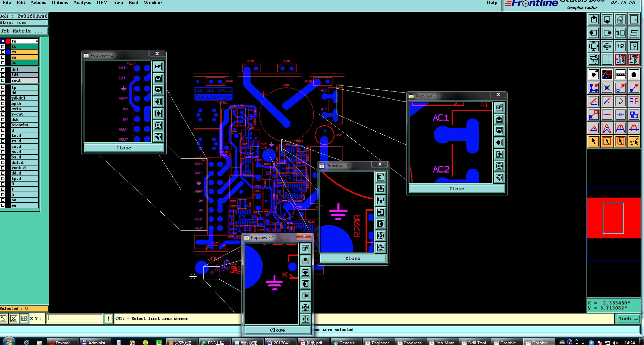Click the pan right arrow icon in main toolbar
Image resolution: width=644 pixels, height=345 pixels.
click(607, 33)
